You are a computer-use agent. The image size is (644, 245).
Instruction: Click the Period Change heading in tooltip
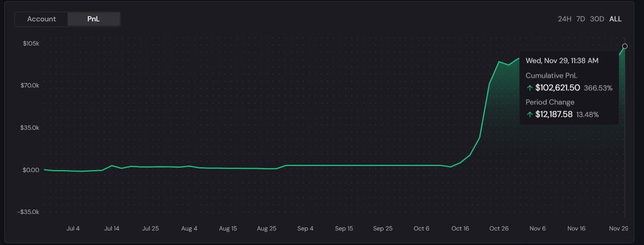(550, 102)
